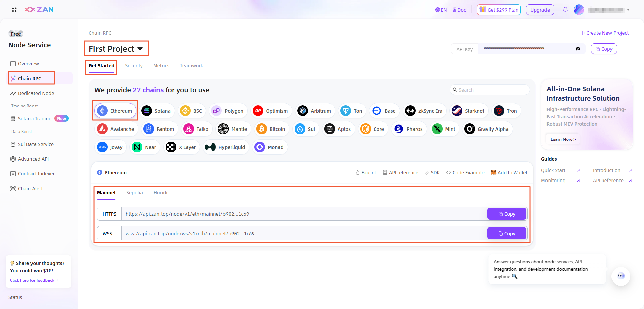Click the chain Search field
Viewport: 644px width, 309px height.
tap(490, 90)
